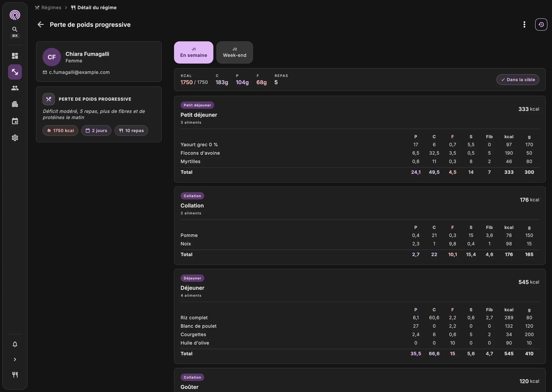Click the 1750 / 1750 kcal summary value
The image size is (552, 392).
[194, 82]
